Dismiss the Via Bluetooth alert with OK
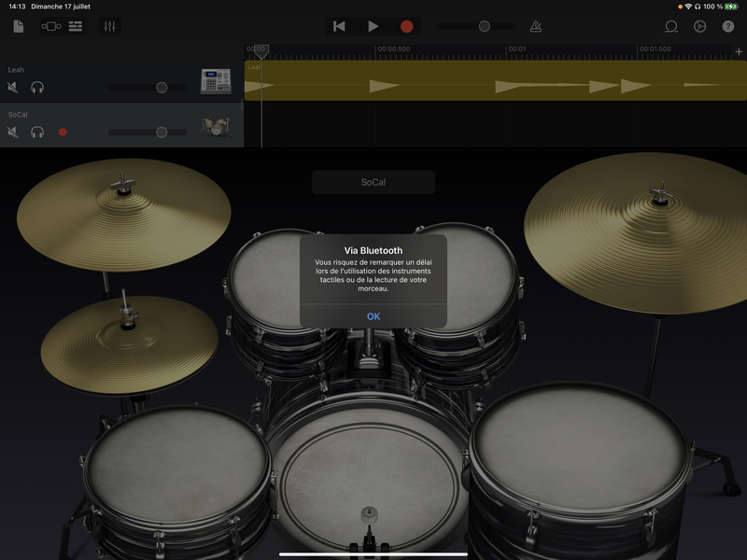The image size is (747, 560). click(373, 316)
